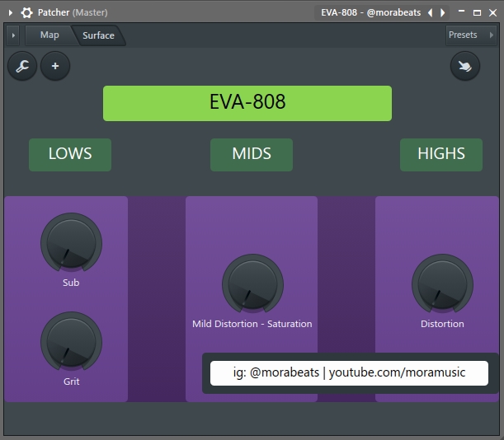Go to the next preset arrow
The height and width of the screenshot is (440, 504).
[x=443, y=12]
